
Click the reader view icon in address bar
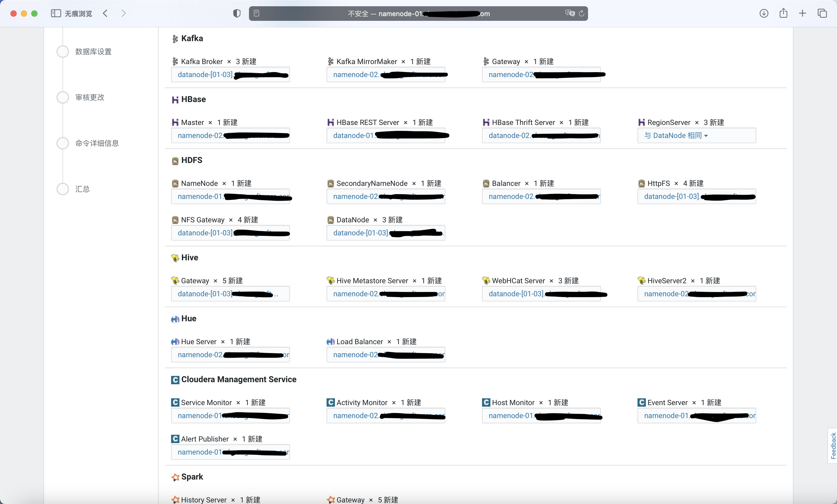tap(257, 13)
